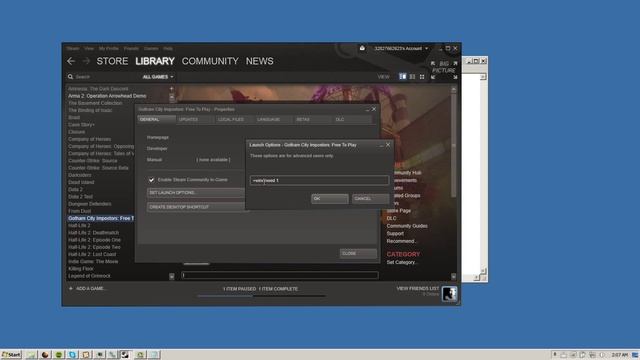Click the CLOSE button in Properties
Screen dimensions: 640x360
point(358,253)
